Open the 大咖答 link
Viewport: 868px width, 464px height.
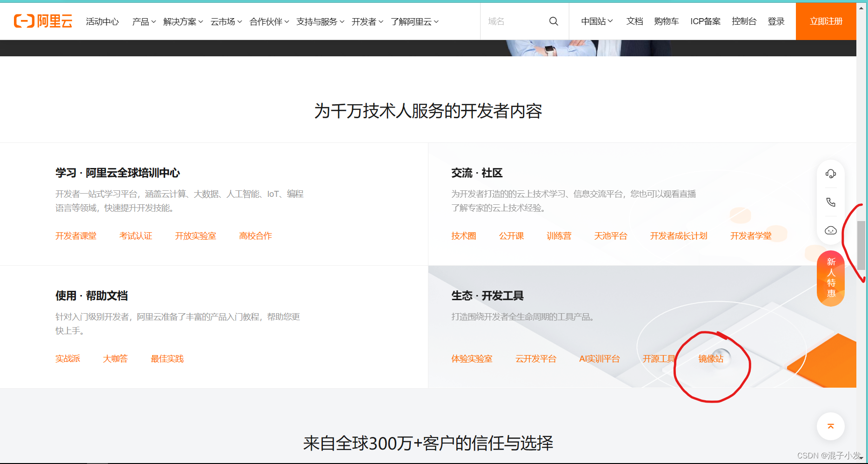[x=115, y=359]
